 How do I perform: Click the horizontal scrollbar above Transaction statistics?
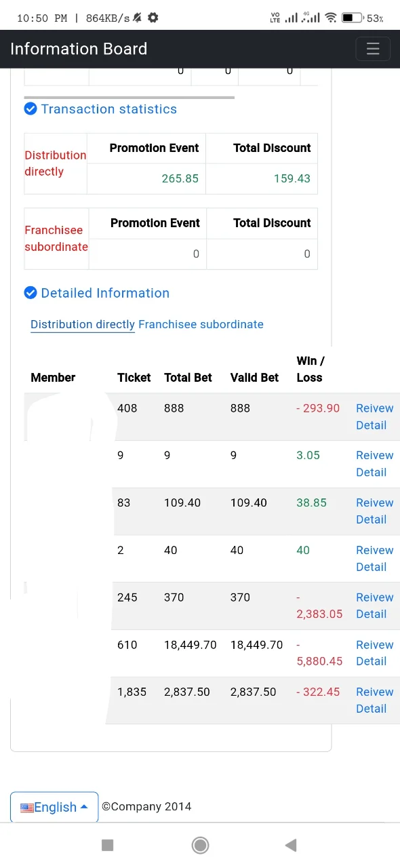(129, 98)
